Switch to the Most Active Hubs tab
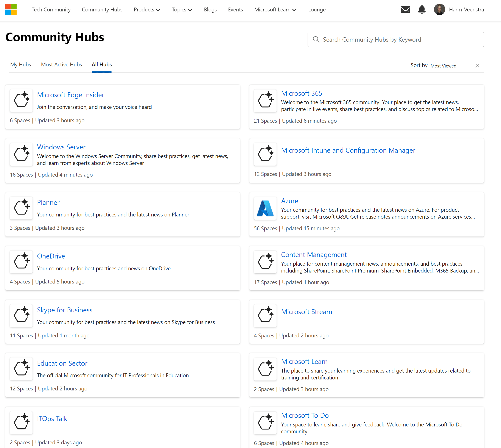501x448 pixels. pos(61,64)
